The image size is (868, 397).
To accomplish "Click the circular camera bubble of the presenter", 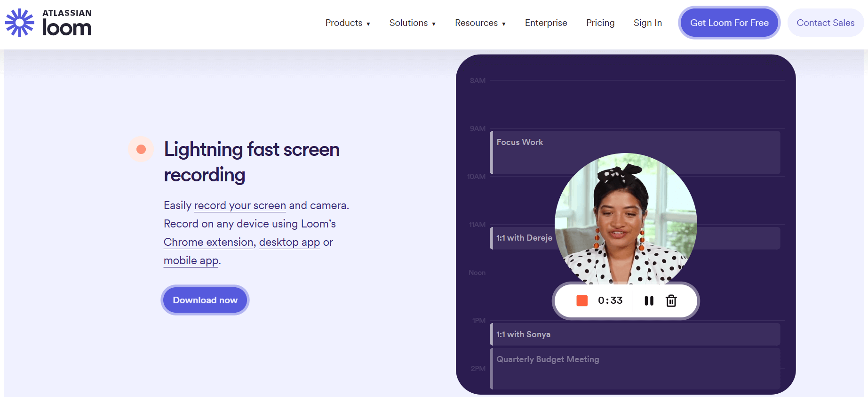I will click(x=626, y=219).
